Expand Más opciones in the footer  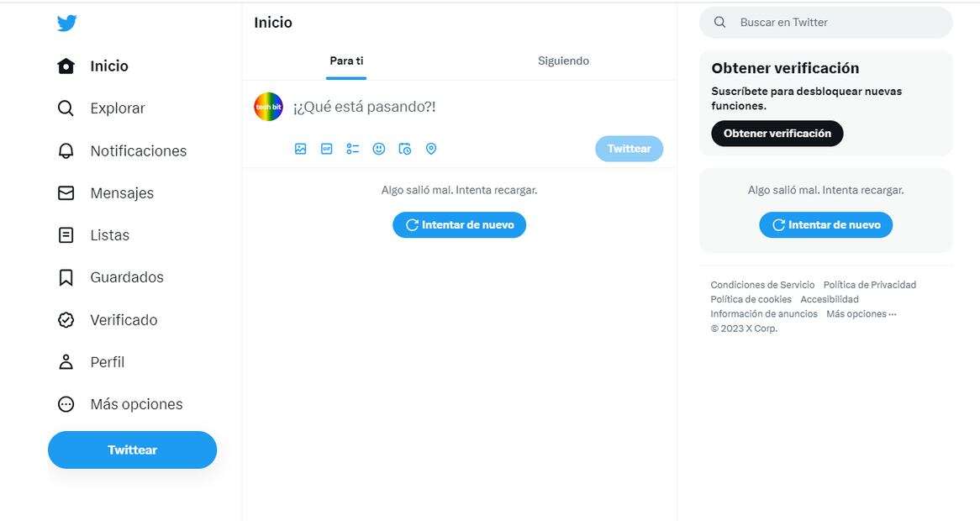point(861,314)
